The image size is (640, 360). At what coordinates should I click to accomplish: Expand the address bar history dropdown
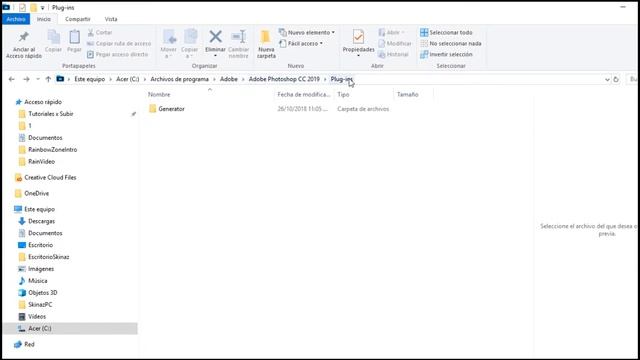click(607, 80)
